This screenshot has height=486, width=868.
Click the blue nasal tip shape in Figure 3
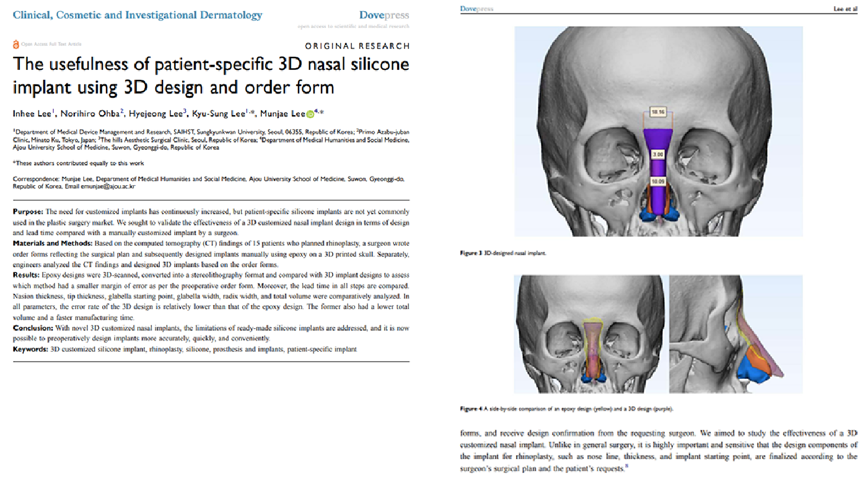647,214
